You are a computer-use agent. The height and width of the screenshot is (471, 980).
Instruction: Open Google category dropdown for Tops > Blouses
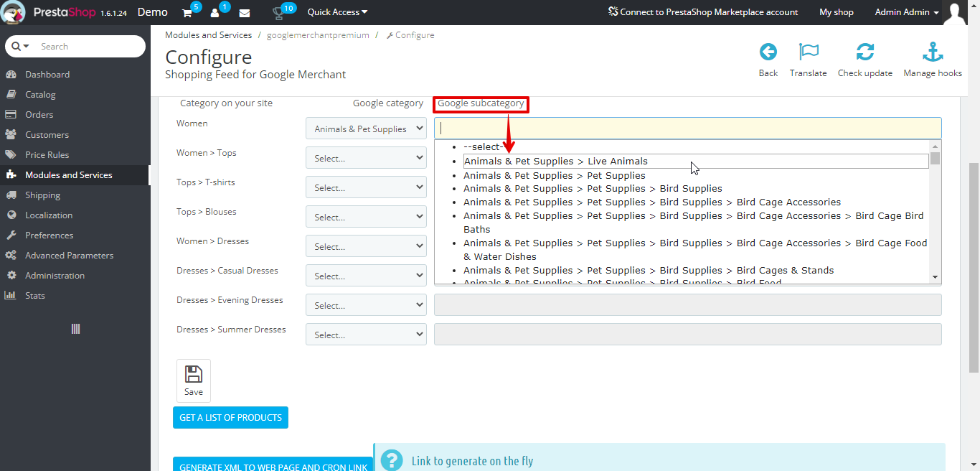click(x=367, y=217)
